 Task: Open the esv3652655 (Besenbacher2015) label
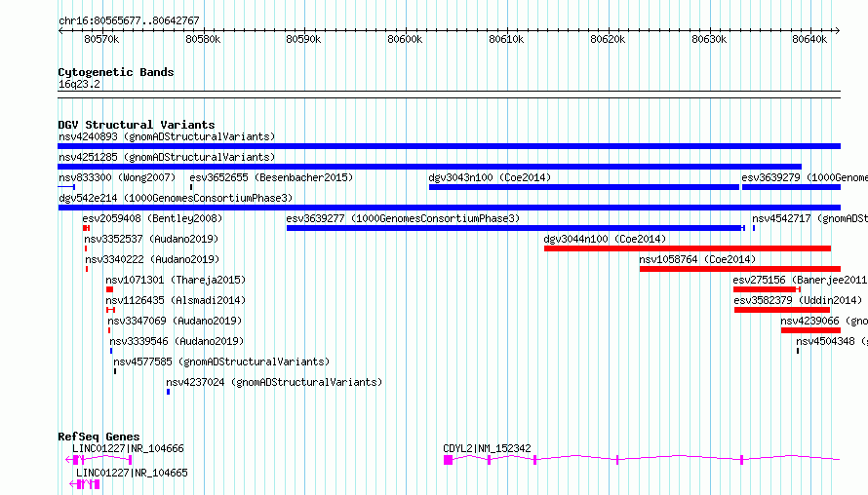pyautogui.click(x=271, y=177)
